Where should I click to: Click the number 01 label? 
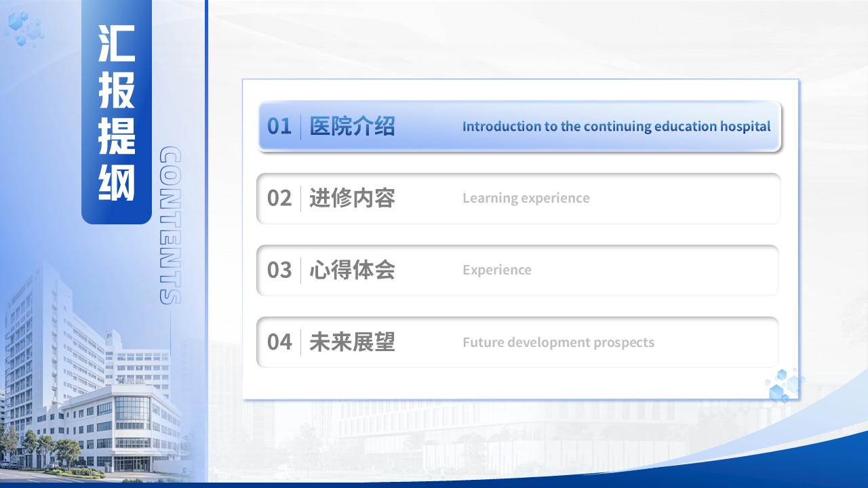tap(279, 126)
